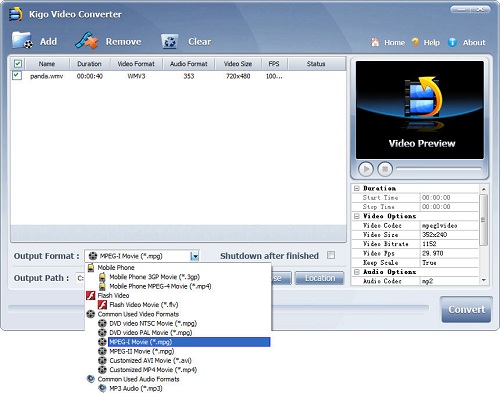Stop the video preview playback
500x393 pixels.
[x=385, y=169]
